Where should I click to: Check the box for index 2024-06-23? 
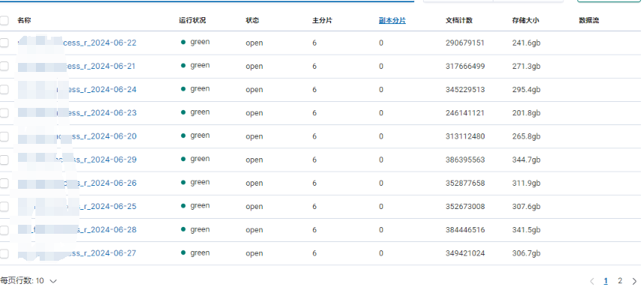4,113
